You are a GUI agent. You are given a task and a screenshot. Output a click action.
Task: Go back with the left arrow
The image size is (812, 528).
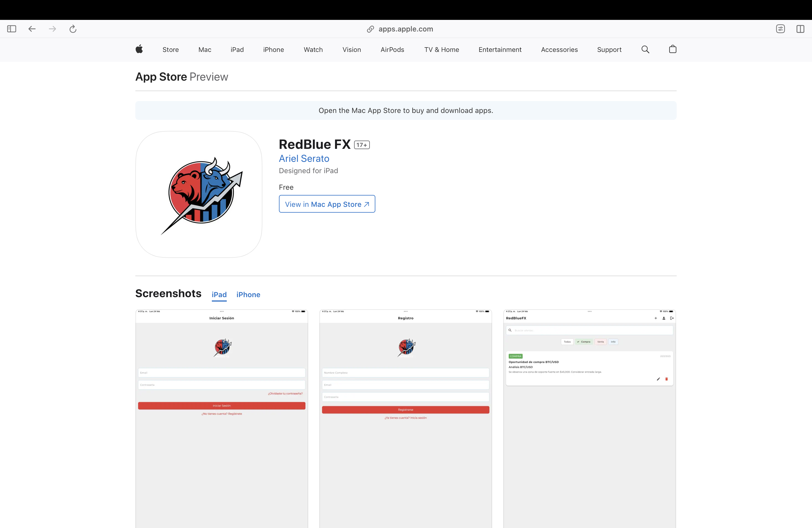tap(32, 29)
